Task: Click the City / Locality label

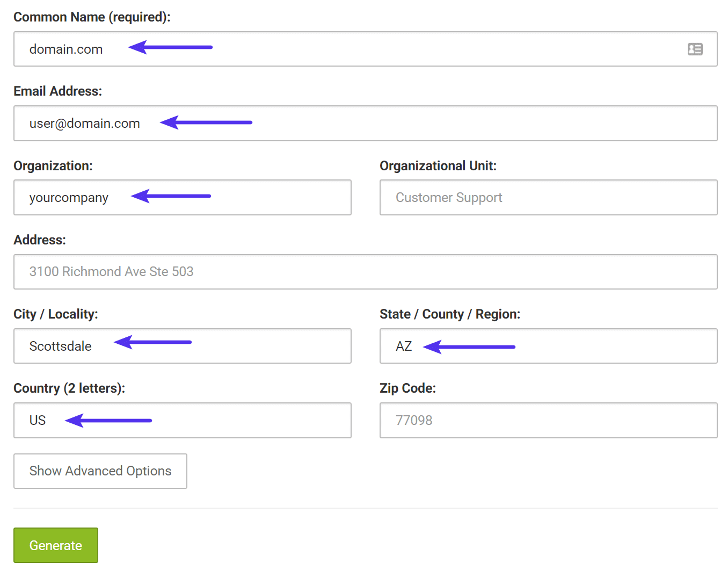Action: [55, 314]
